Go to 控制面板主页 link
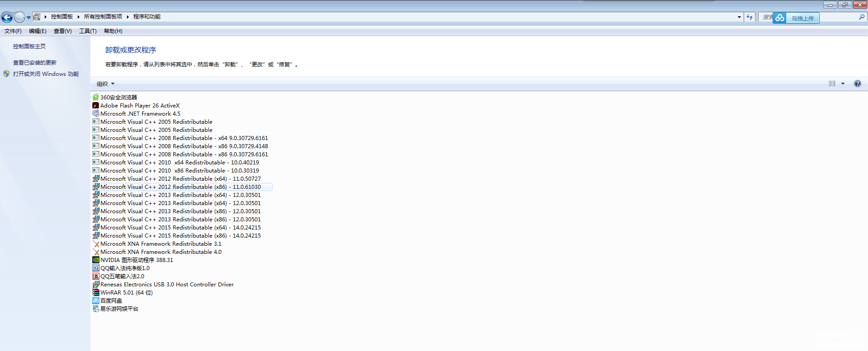The width and height of the screenshot is (868, 351). click(29, 47)
